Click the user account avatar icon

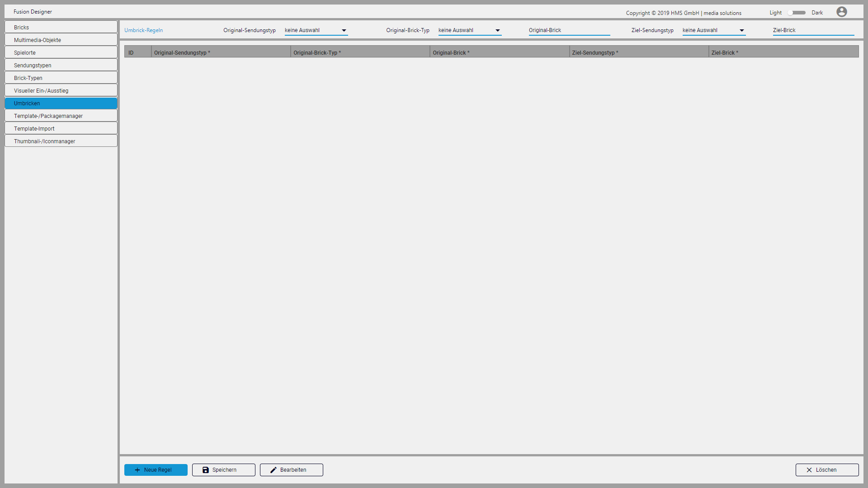[x=841, y=12]
